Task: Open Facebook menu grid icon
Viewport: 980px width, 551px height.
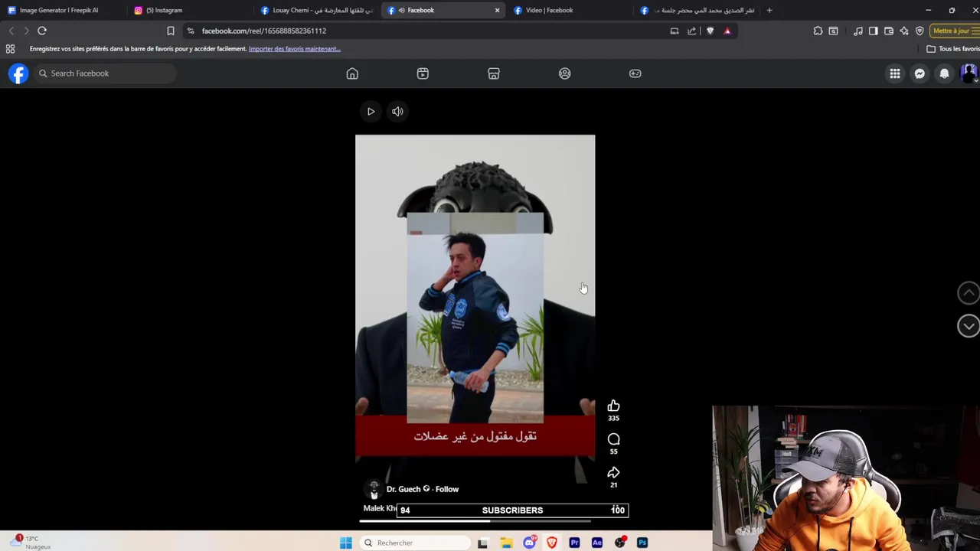Action: (x=895, y=73)
